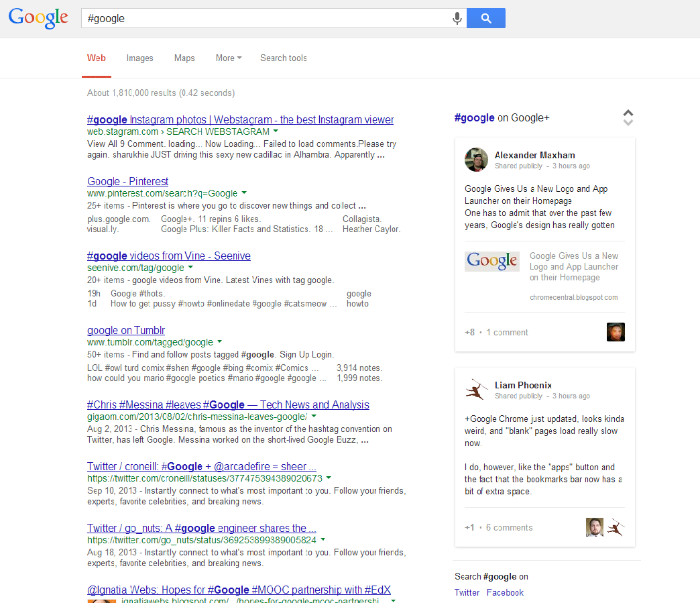Click the voice search microphone icon

[x=457, y=18]
